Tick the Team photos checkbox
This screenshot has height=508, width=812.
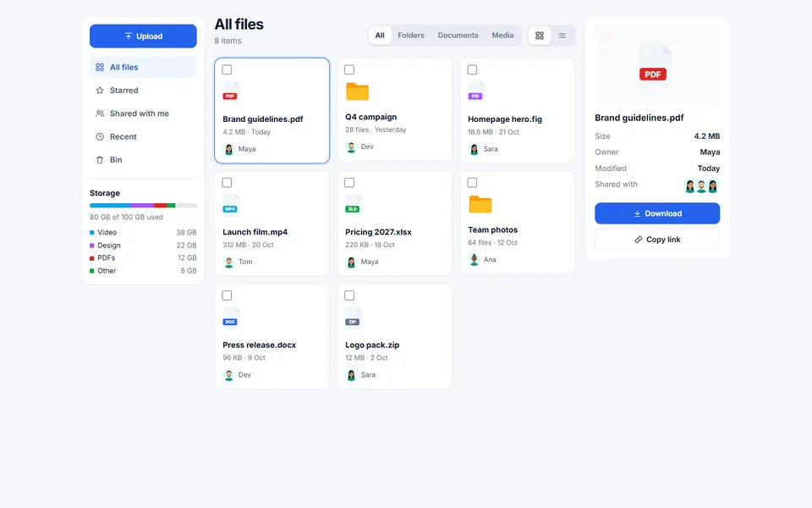[x=472, y=183]
